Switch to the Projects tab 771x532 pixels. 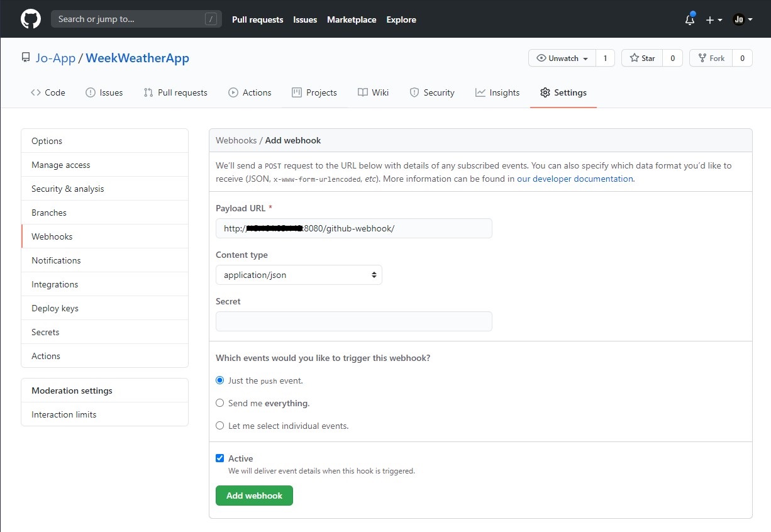point(314,92)
